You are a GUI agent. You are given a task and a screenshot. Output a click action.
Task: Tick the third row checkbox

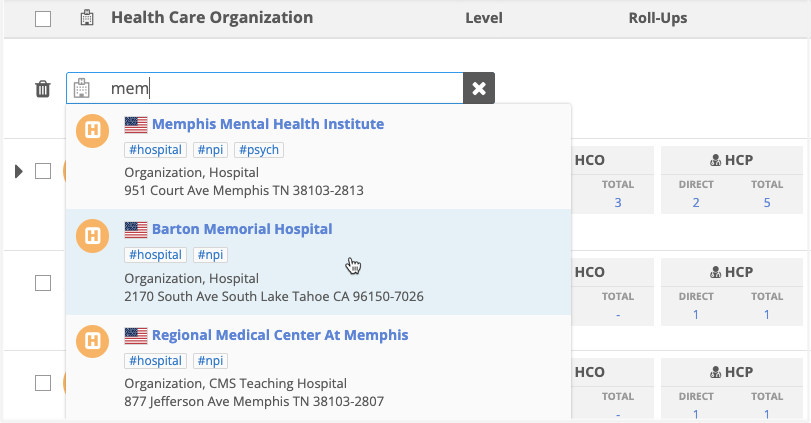pos(43,383)
